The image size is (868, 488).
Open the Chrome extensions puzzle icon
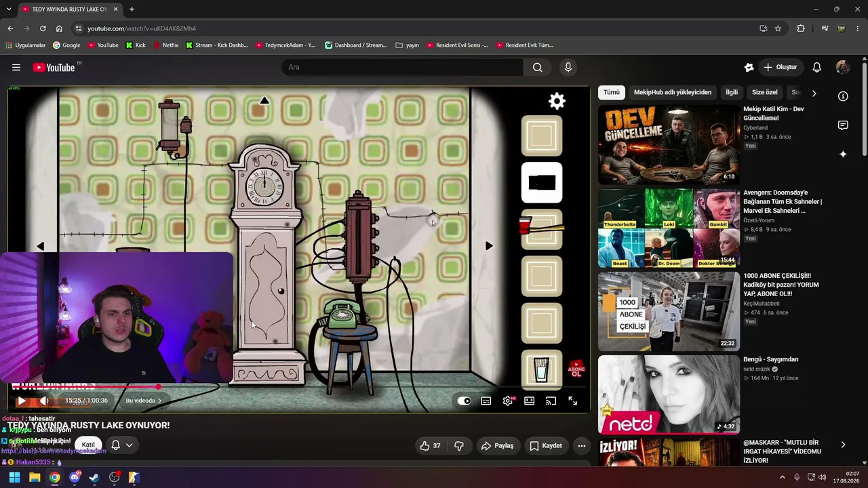tap(801, 28)
